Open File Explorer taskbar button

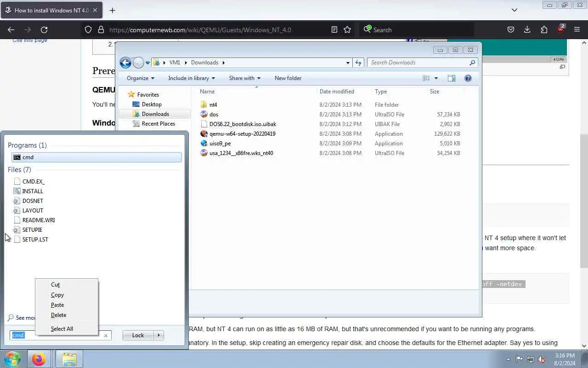click(x=69, y=359)
